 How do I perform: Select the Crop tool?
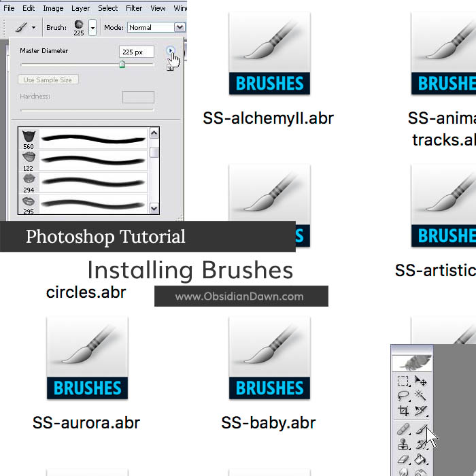pos(403,411)
